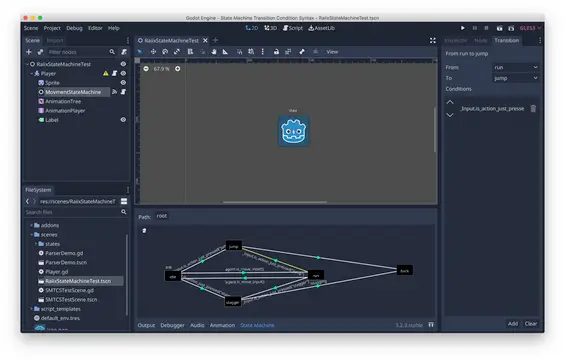Viewport: 565px width, 360px height.
Task: Stop the running scene
Action: click(486, 28)
